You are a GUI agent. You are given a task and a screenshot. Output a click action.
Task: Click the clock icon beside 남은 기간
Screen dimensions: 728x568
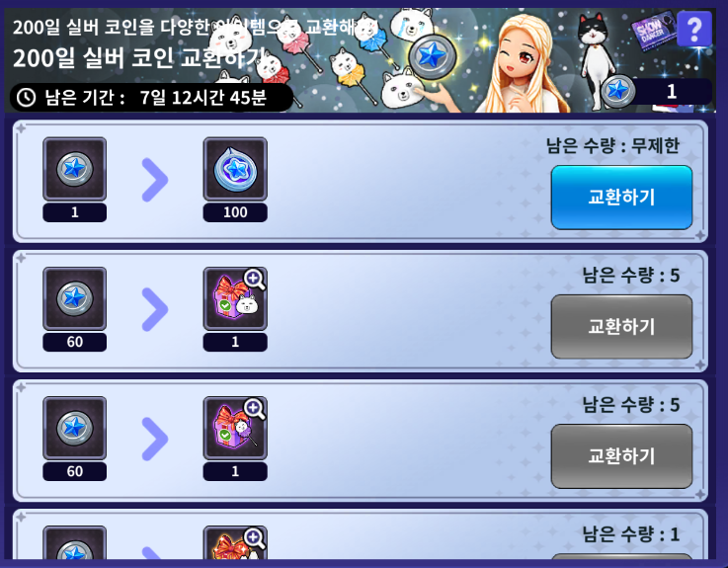[26, 98]
